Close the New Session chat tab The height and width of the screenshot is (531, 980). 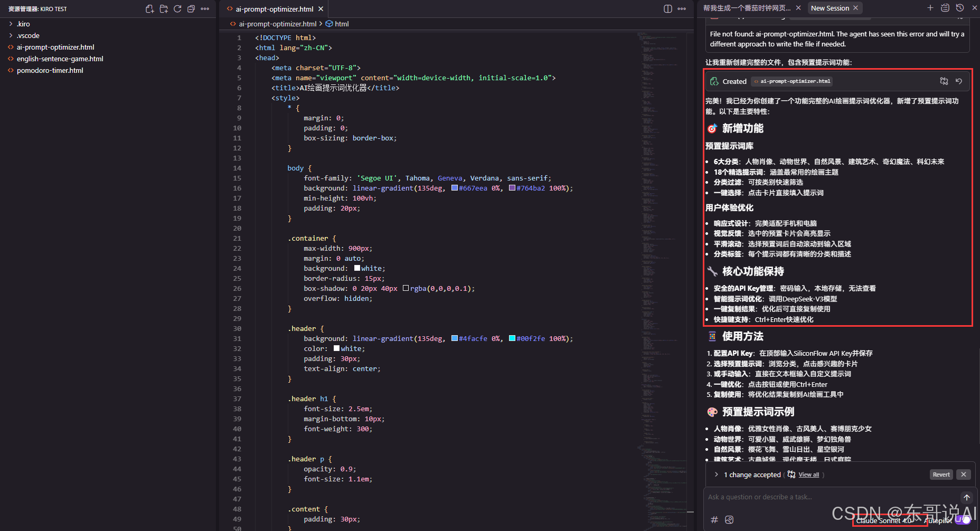[x=856, y=8]
